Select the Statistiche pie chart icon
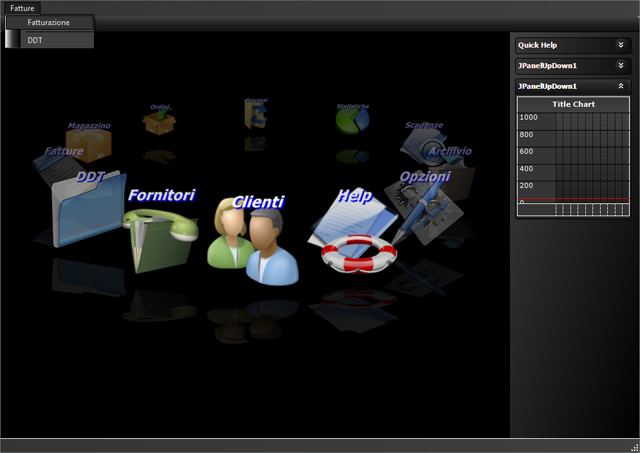The height and width of the screenshot is (453, 640). click(x=352, y=119)
